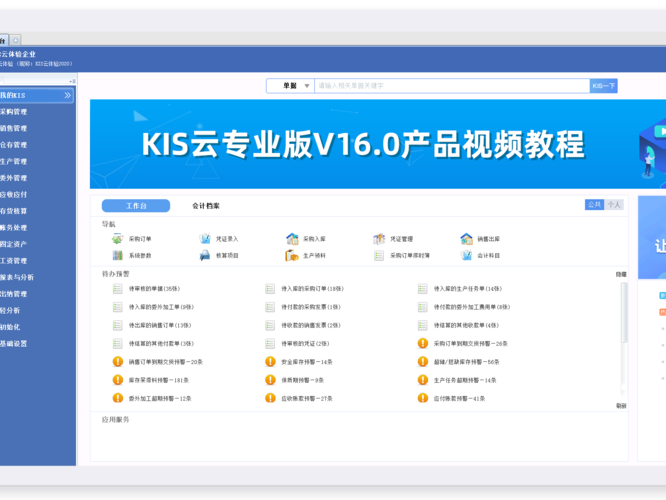
Task: Click the search keyword input field
Action: point(452,86)
